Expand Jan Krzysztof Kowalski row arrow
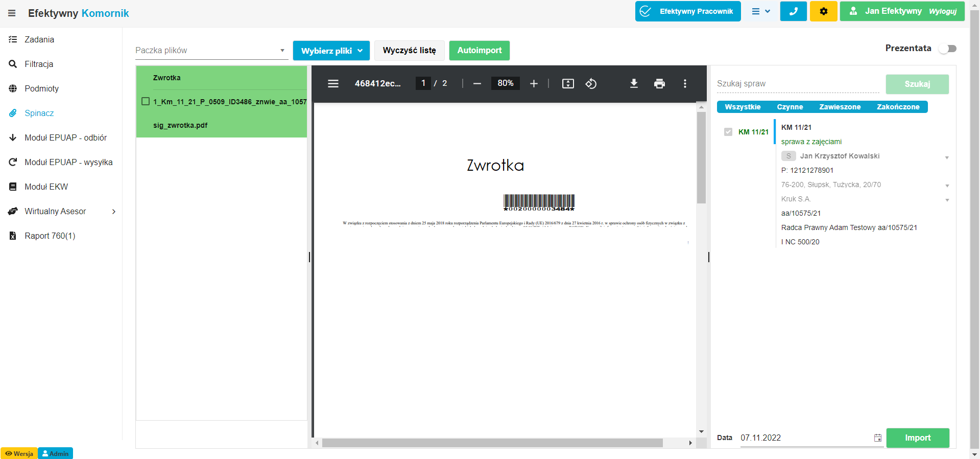This screenshot has width=980, height=459. point(947,157)
